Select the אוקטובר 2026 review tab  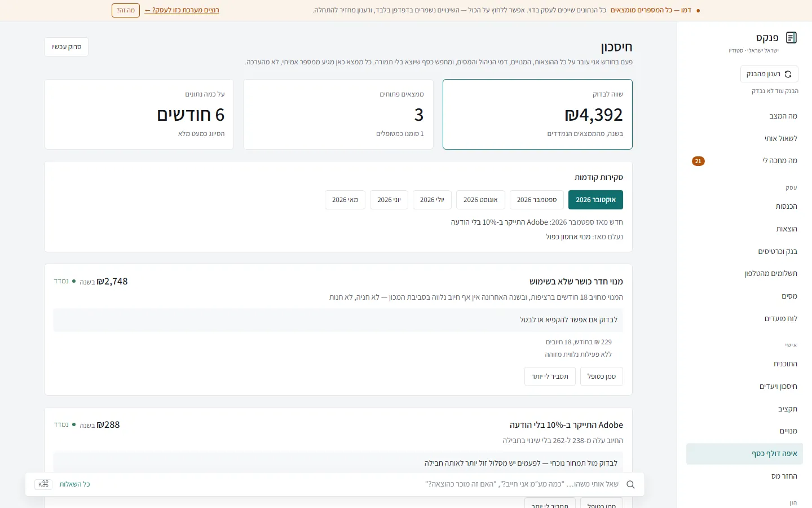click(595, 200)
